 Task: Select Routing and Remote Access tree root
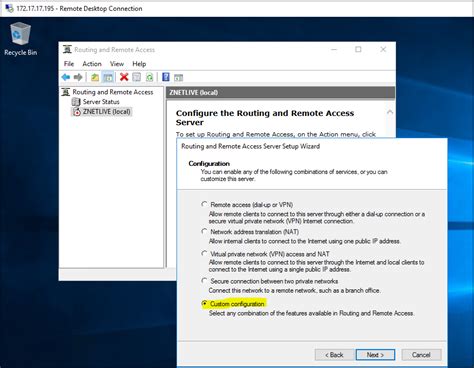coord(113,92)
